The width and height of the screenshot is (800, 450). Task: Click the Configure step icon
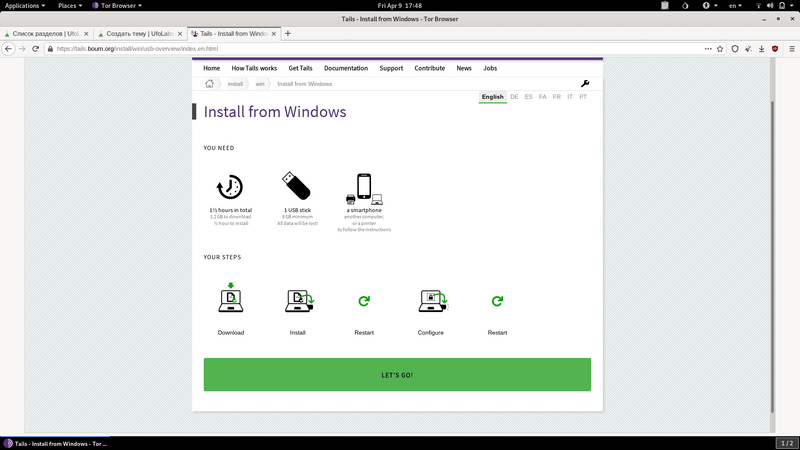point(433,301)
